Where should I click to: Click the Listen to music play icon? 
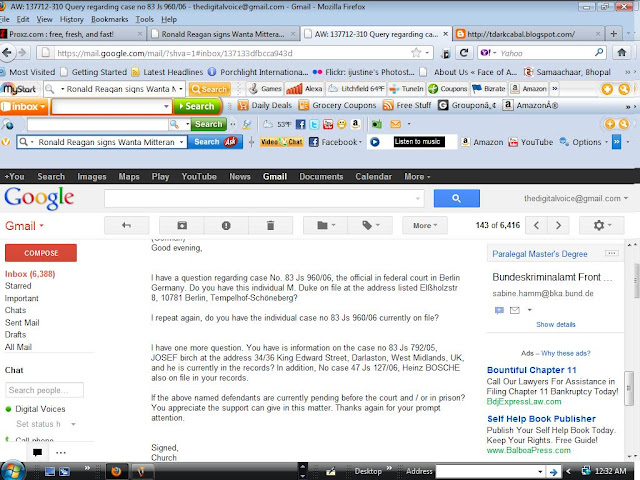click(375, 142)
